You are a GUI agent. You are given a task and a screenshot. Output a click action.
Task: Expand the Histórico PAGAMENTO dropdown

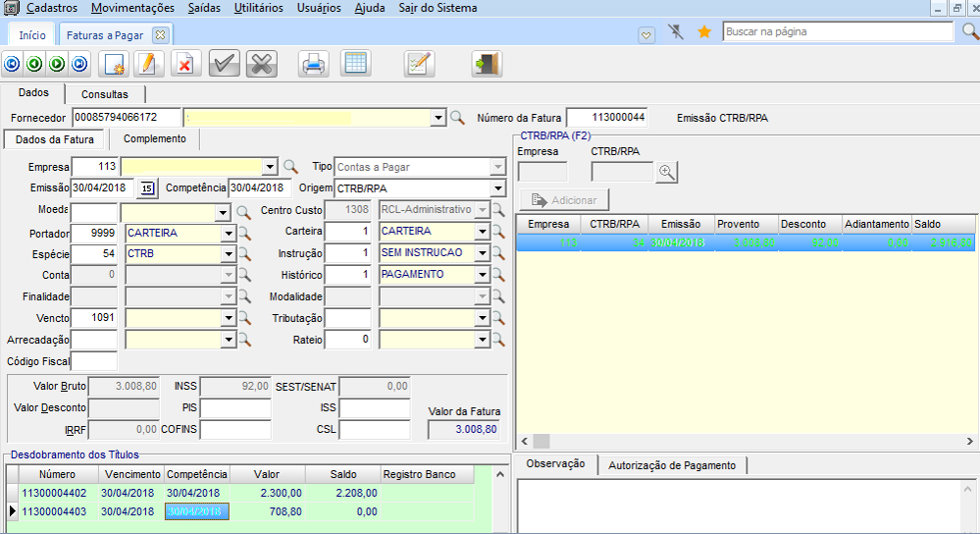pyautogui.click(x=482, y=275)
